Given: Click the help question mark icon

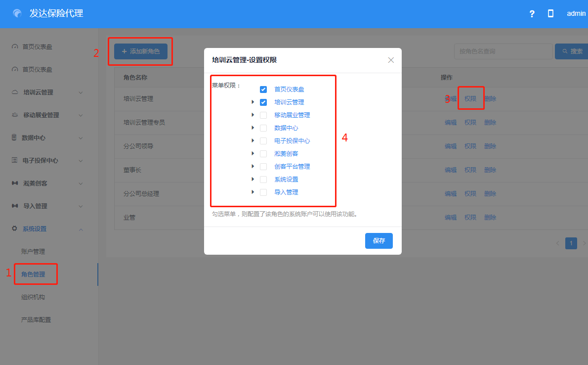Looking at the screenshot, I should [x=532, y=14].
